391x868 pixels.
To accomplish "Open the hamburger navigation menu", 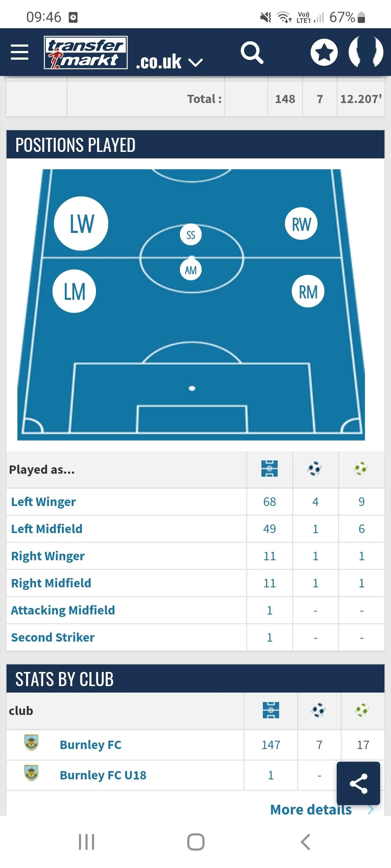I will point(20,52).
